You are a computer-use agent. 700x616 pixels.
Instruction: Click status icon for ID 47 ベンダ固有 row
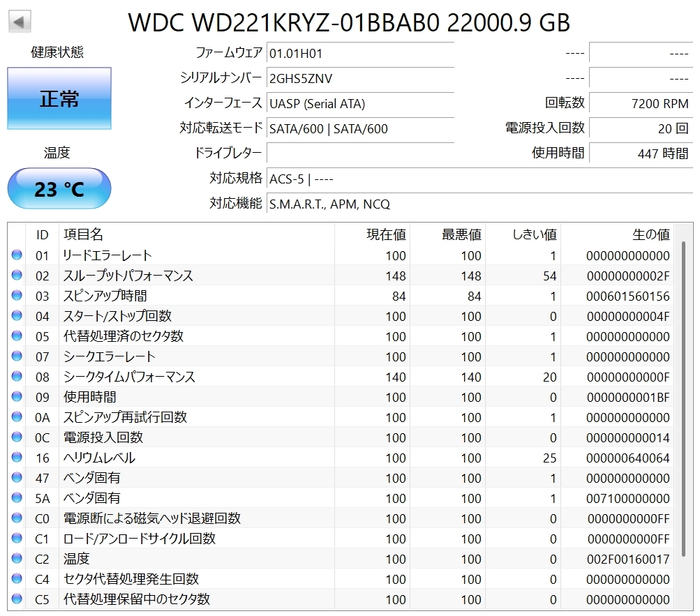[17, 477]
